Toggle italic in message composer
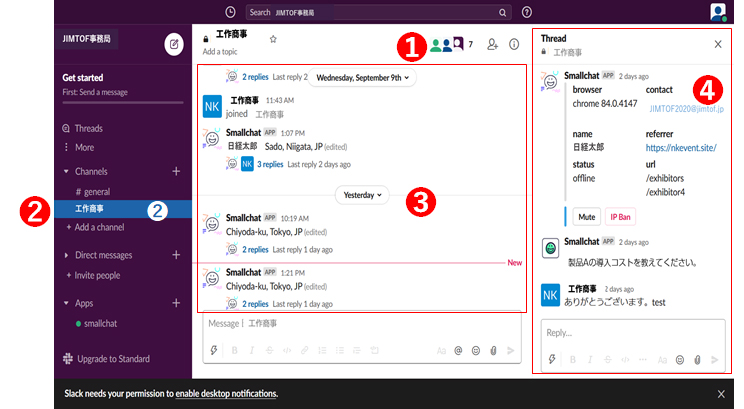This screenshot has height=409, width=744. pos(252,351)
